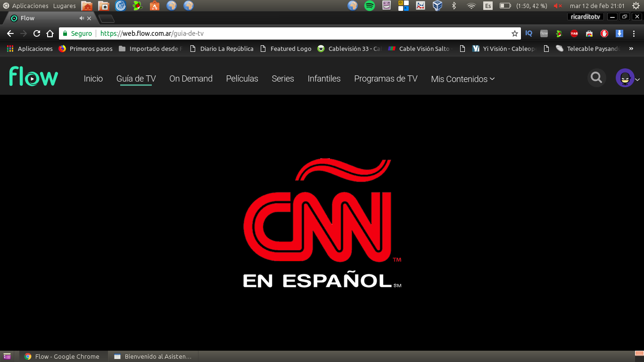Viewport: 644px width, 362px height.
Task: Switch to Flow - Google Chrome taskbar window
Action: 62,356
